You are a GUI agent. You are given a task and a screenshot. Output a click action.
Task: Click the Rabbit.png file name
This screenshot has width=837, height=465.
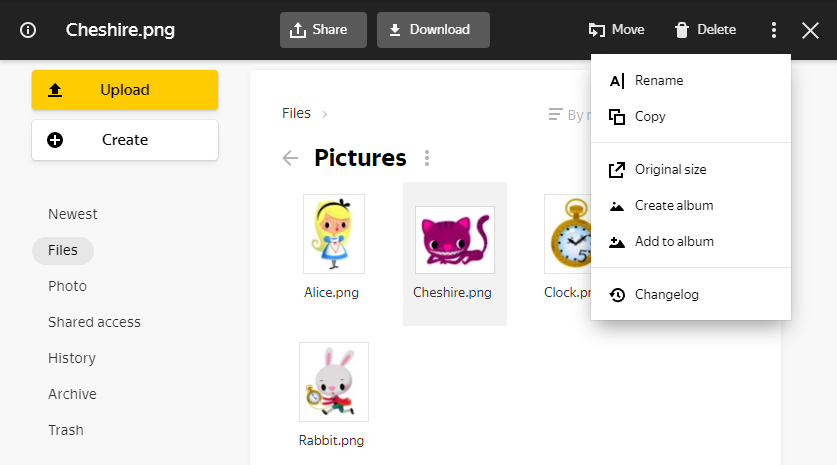(331, 440)
